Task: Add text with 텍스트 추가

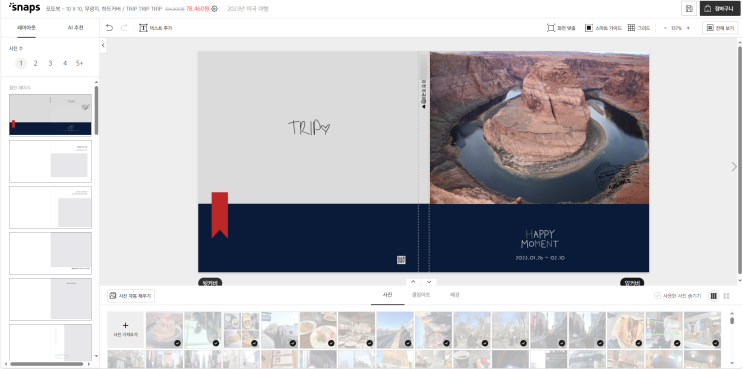Action: 155,28
